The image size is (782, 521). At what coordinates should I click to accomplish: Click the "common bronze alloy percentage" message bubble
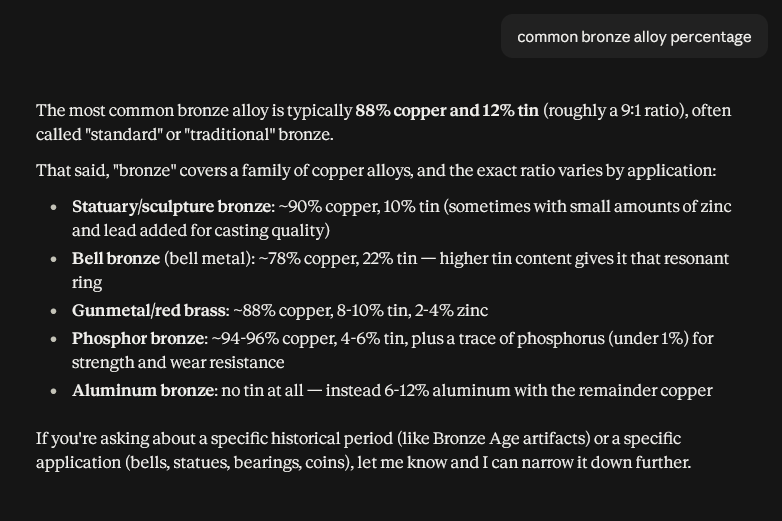click(634, 36)
